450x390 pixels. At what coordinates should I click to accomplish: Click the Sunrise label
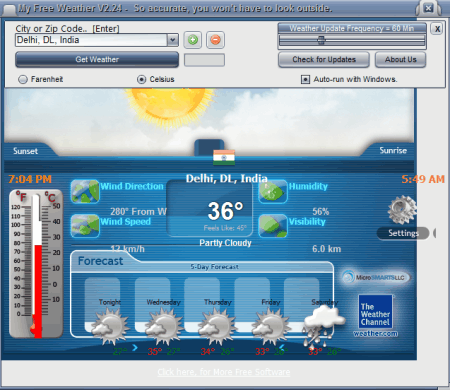tap(393, 151)
